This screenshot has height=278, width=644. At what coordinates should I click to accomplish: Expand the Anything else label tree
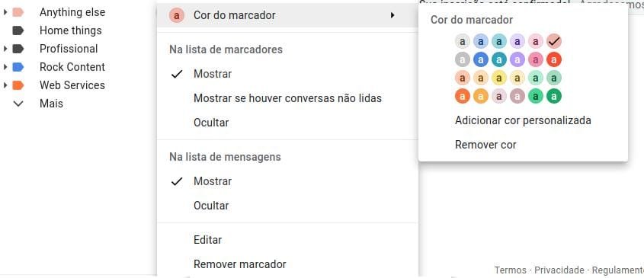(5, 12)
